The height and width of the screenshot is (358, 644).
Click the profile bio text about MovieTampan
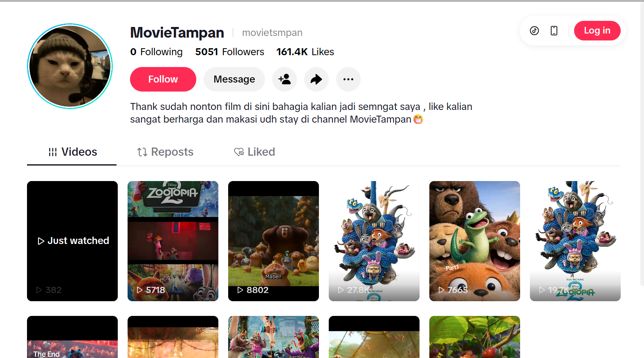click(x=301, y=113)
